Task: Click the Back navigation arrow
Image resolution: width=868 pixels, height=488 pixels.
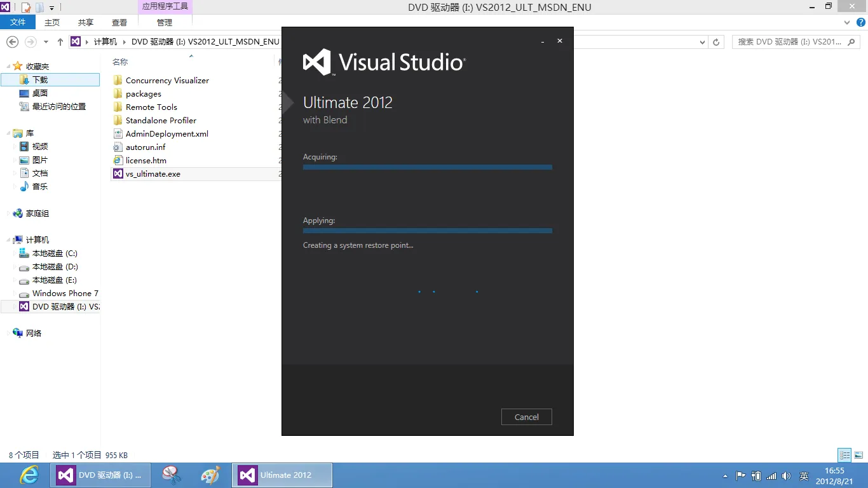Action: coord(12,42)
